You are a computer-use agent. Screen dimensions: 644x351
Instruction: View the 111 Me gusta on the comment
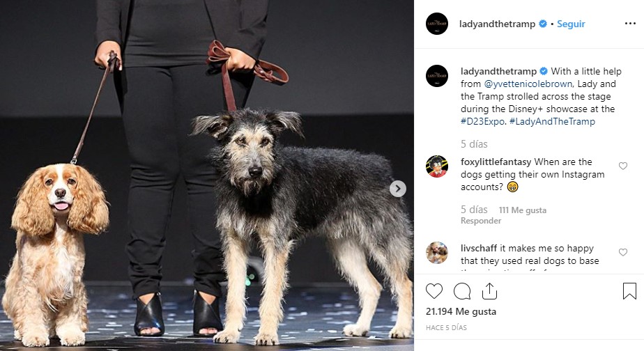coord(523,210)
